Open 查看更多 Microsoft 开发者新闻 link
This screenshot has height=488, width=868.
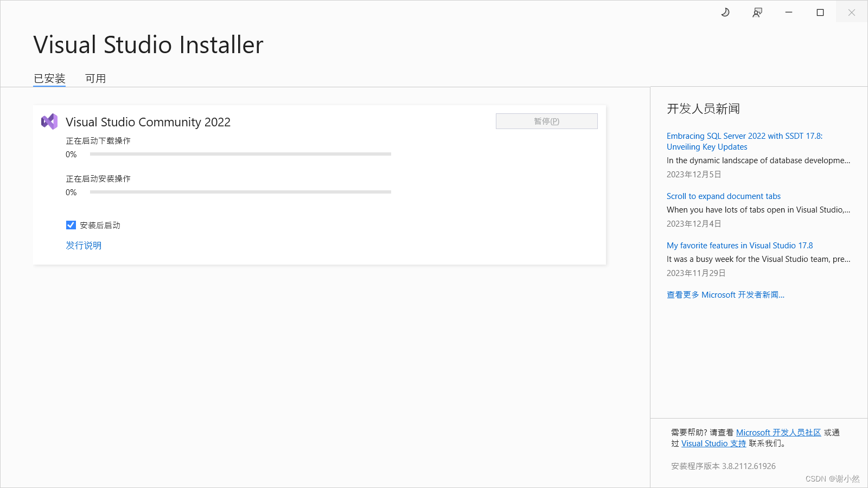725,295
